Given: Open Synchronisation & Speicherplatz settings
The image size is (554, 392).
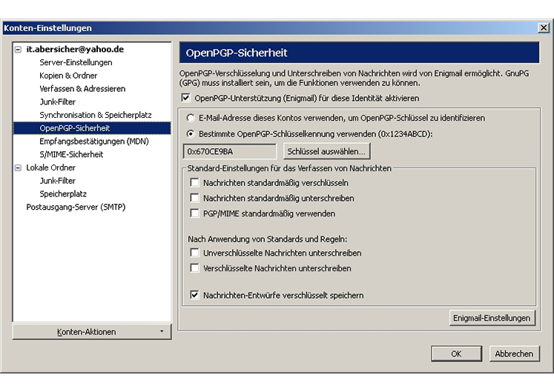Looking at the screenshot, I should tap(96, 115).
